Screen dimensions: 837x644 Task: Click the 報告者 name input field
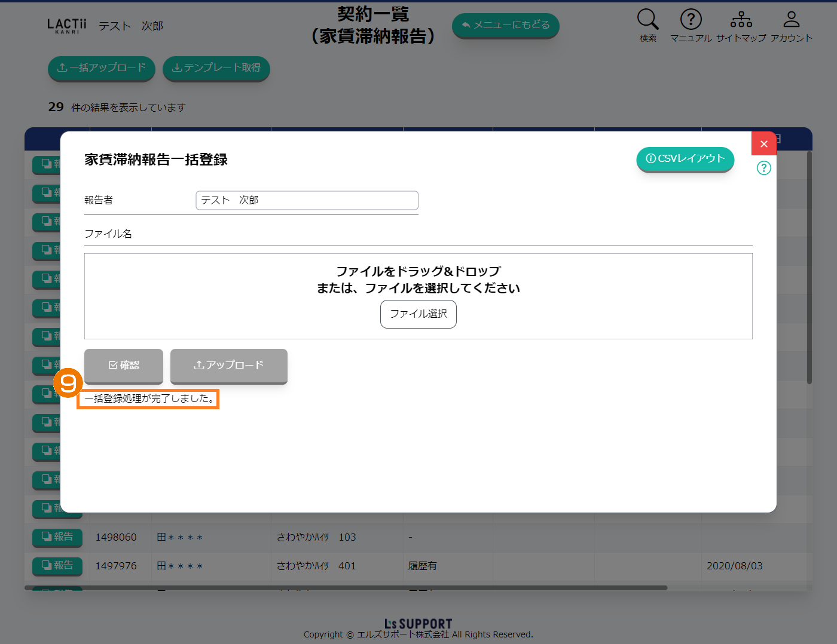point(307,201)
